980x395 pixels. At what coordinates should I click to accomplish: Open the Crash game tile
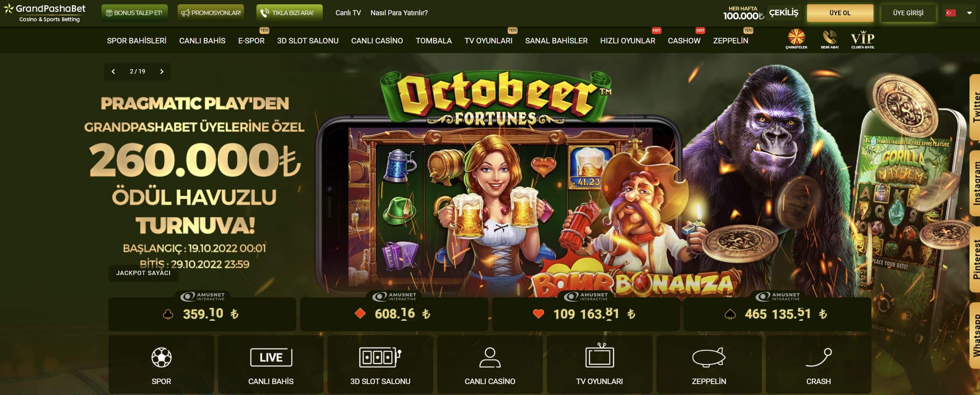pyautogui.click(x=818, y=364)
